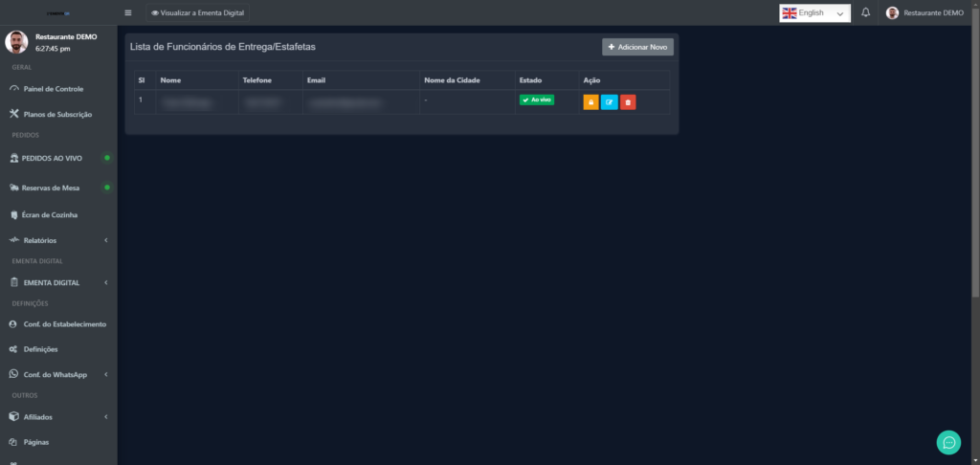
Task: Open the English language dropdown
Action: (x=813, y=13)
